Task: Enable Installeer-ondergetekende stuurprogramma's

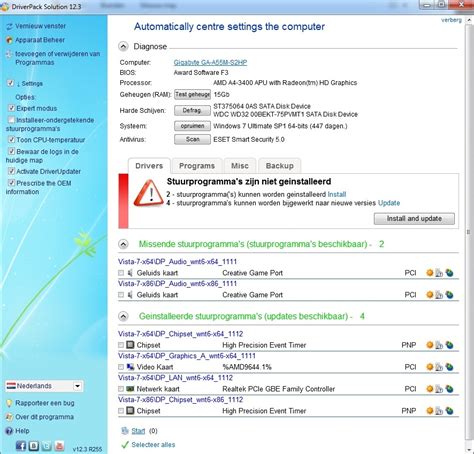Action: [x=11, y=120]
